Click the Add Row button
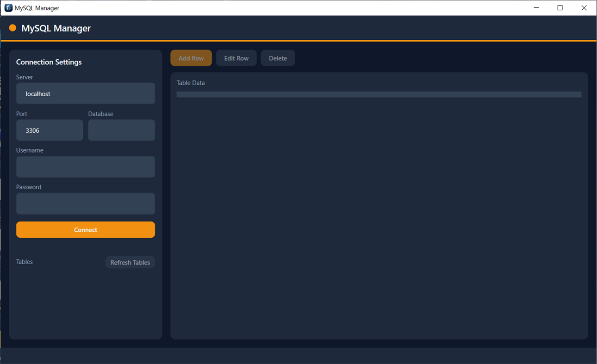Screen dimensions: 597x364 pyautogui.click(x=191, y=58)
